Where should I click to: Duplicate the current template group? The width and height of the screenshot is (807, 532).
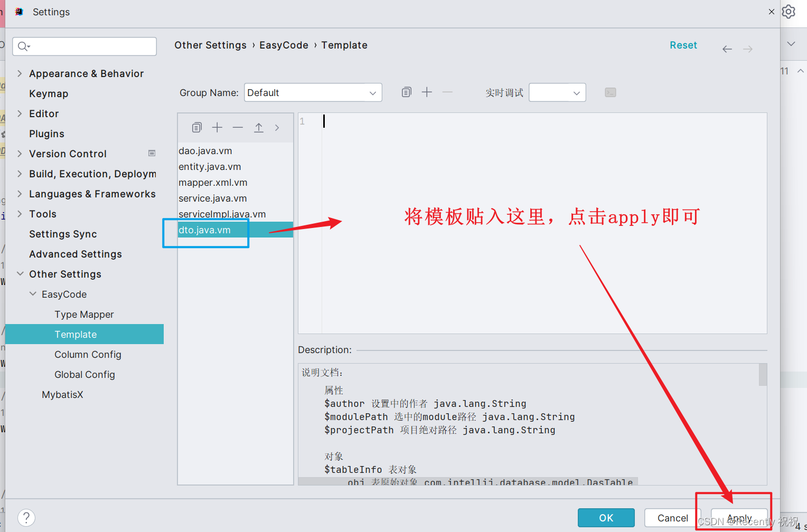406,92
